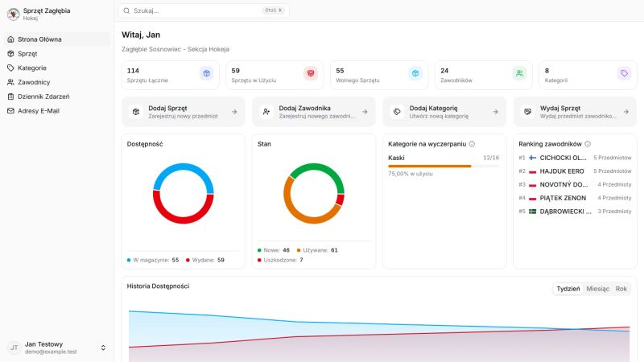Click the Uszkodzone legend entry
644x362 pixels.
click(x=280, y=260)
